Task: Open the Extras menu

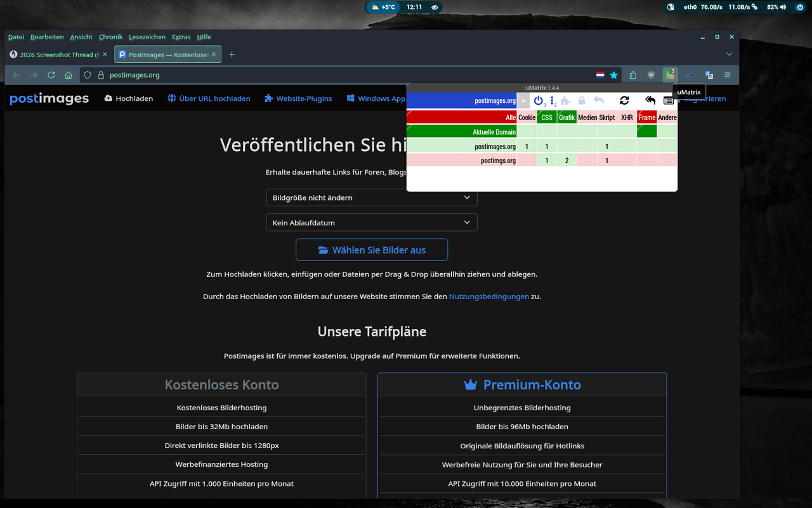Action: (181, 37)
